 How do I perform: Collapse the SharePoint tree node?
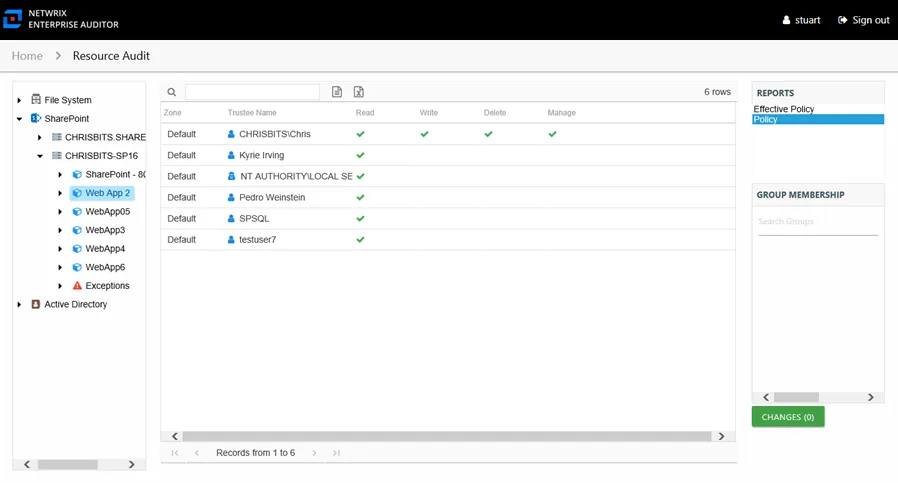tap(19, 119)
